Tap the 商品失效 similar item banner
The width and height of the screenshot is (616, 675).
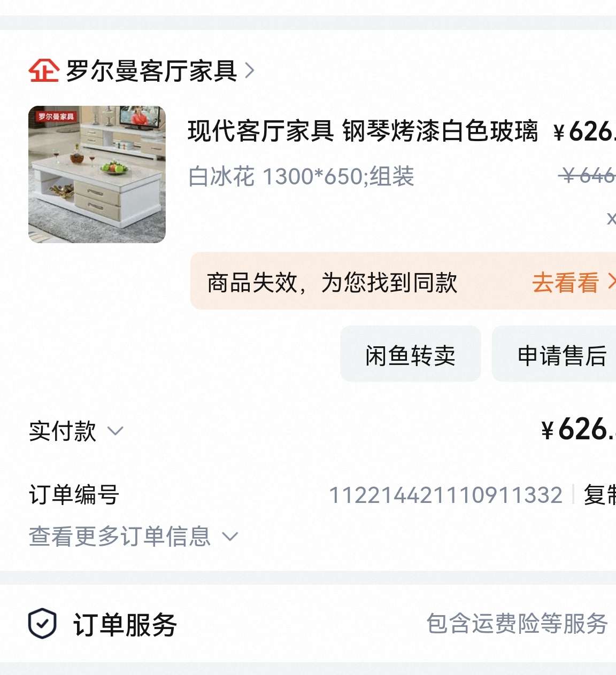point(403,281)
